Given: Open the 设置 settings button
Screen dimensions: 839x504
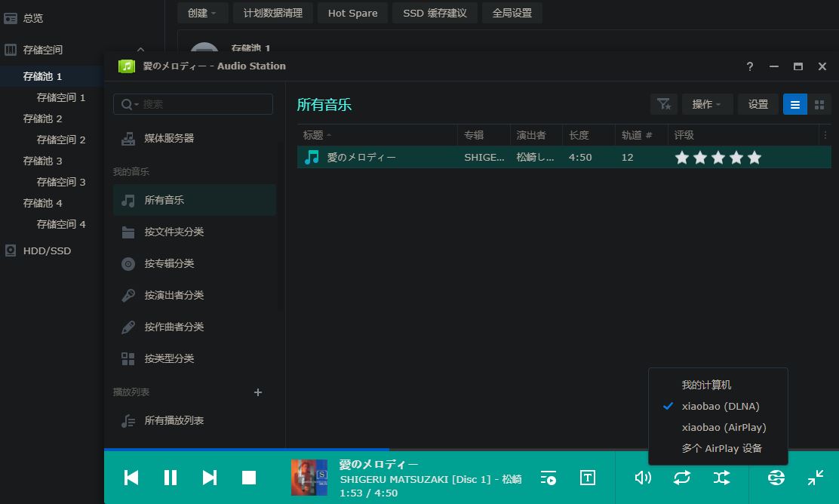Looking at the screenshot, I should pyautogui.click(x=758, y=105).
